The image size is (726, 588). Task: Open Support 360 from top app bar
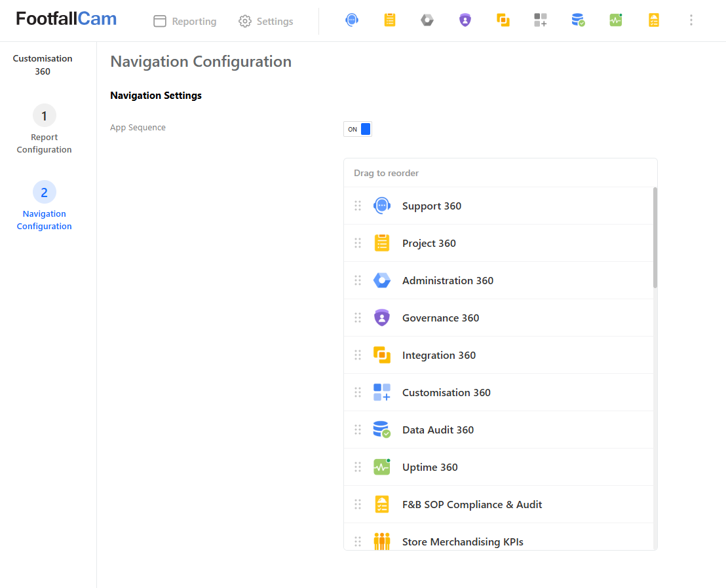(x=352, y=20)
